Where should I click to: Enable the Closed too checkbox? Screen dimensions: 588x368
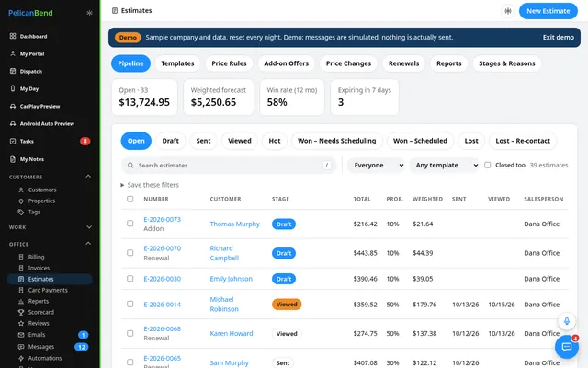(x=488, y=166)
